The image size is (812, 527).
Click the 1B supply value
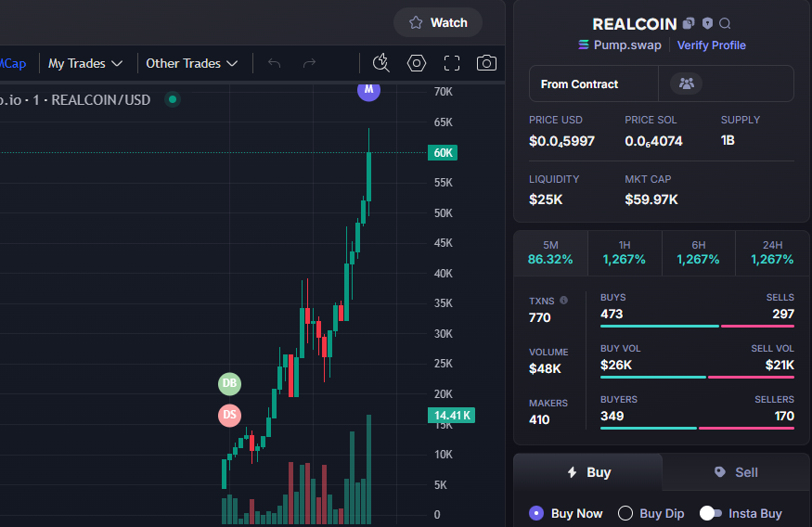point(728,140)
